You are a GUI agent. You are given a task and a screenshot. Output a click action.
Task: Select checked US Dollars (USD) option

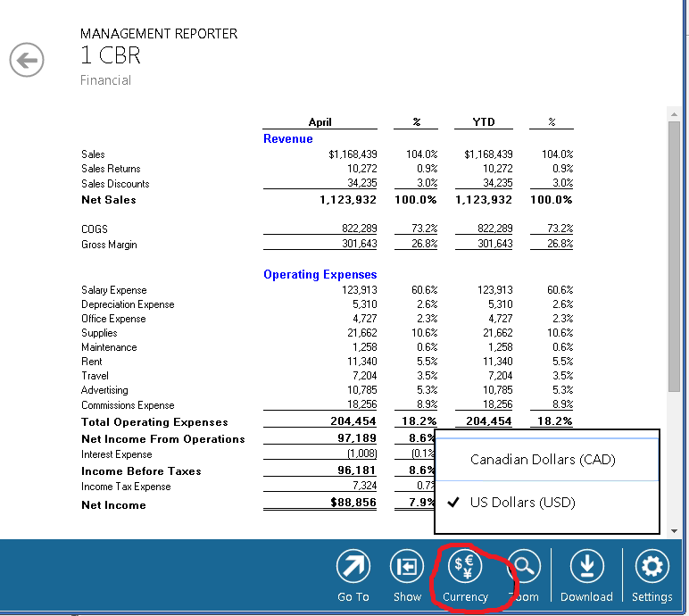(x=546, y=502)
